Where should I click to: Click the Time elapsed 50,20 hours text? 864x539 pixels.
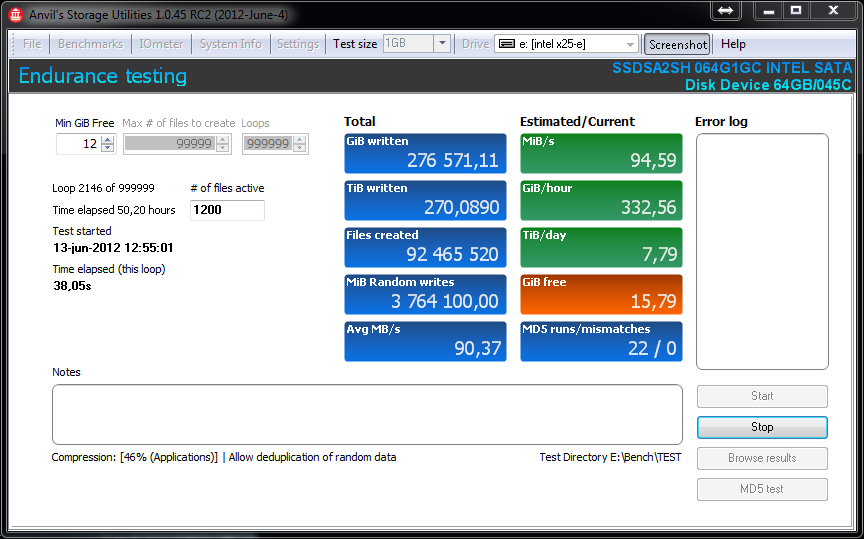114,210
